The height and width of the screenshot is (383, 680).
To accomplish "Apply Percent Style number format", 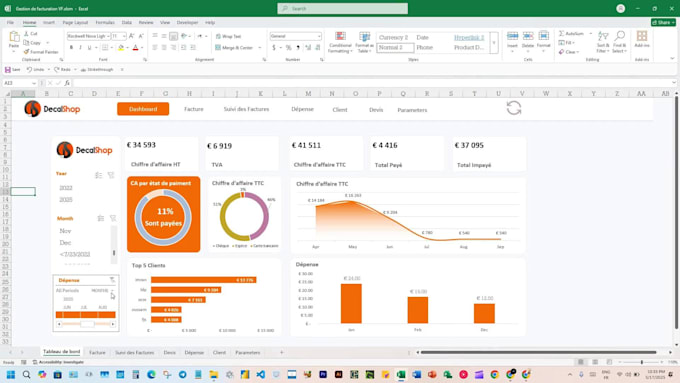I will [x=288, y=48].
